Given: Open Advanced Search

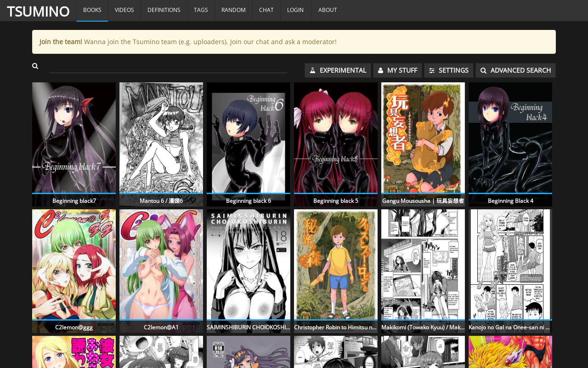Looking at the screenshot, I should [515, 70].
